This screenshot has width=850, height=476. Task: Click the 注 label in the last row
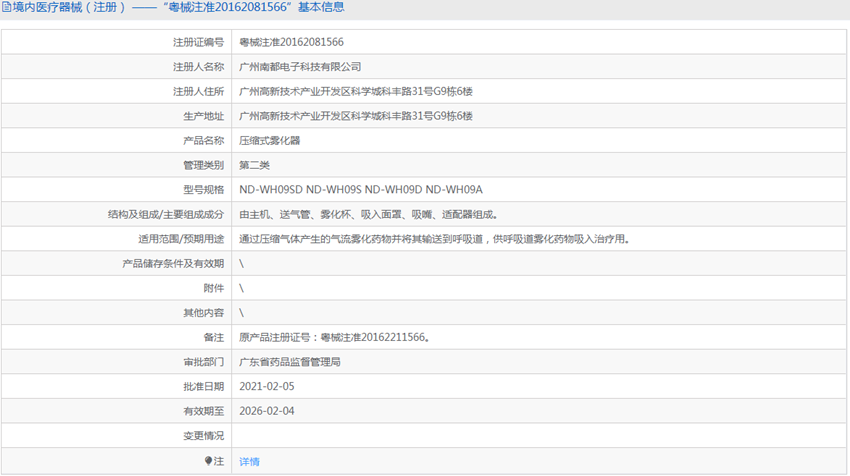tap(218, 461)
